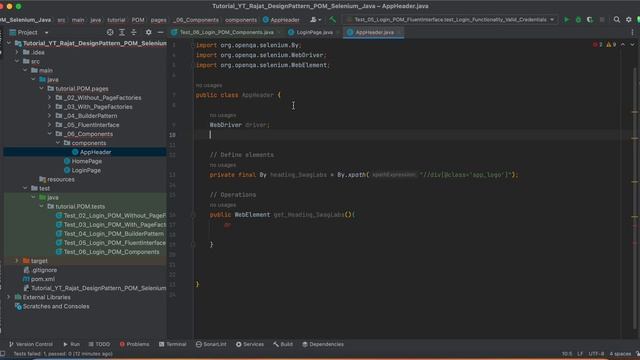Run the selected test configuration
This screenshot has width=640, height=360.
566,20
